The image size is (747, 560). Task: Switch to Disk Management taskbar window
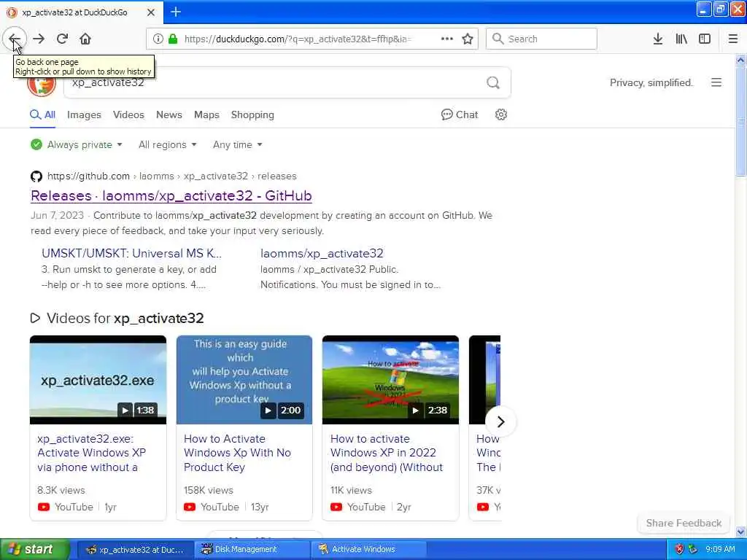(x=252, y=549)
